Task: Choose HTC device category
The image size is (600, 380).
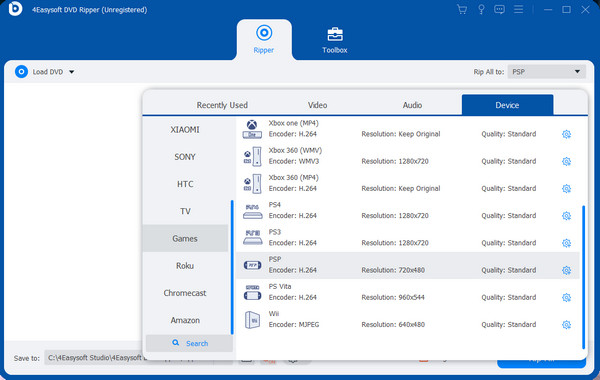Action: (185, 184)
